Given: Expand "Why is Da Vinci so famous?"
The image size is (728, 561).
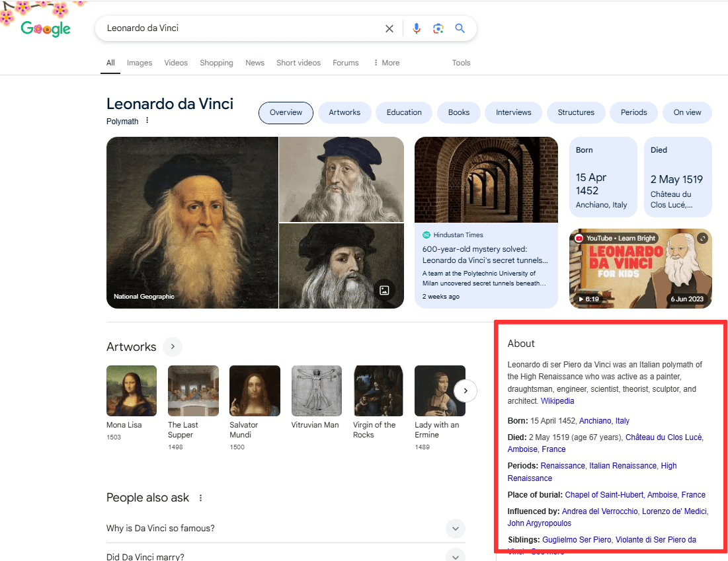Looking at the screenshot, I should click(286, 528).
